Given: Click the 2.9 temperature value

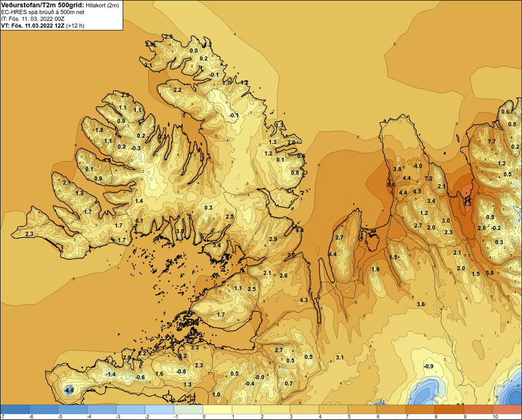Looking at the screenshot, I should [273, 239].
